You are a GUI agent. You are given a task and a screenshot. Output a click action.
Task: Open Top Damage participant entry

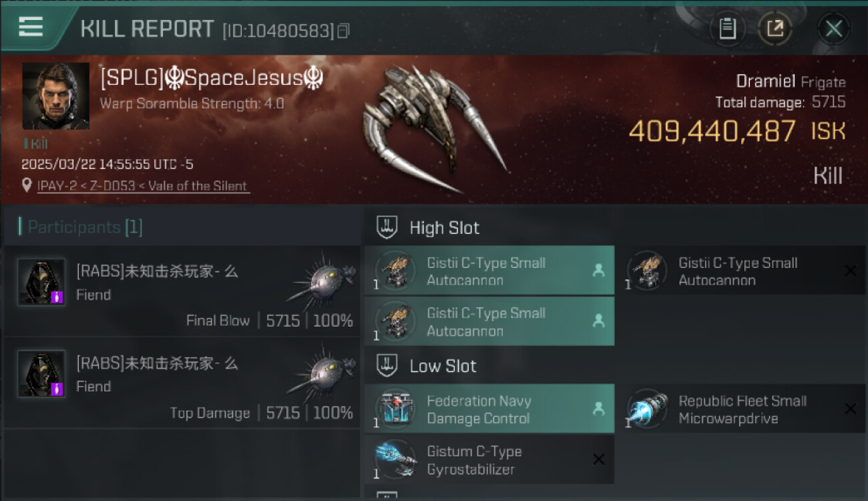(182, 383)
